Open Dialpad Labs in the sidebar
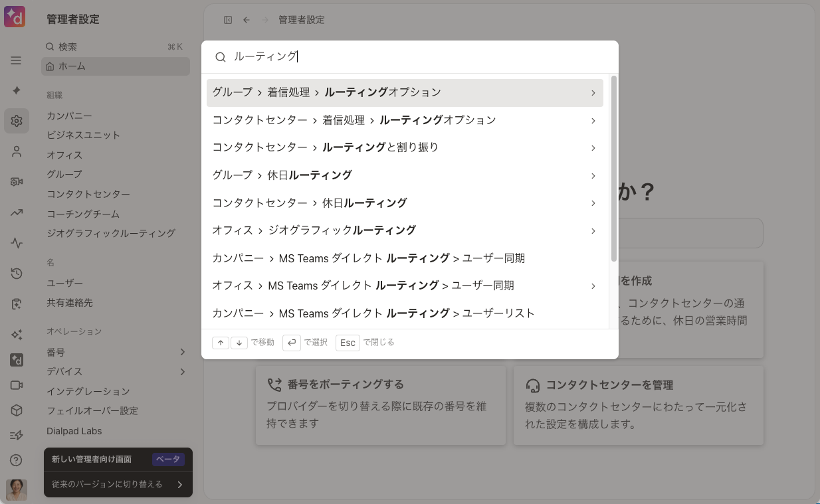 74,431
